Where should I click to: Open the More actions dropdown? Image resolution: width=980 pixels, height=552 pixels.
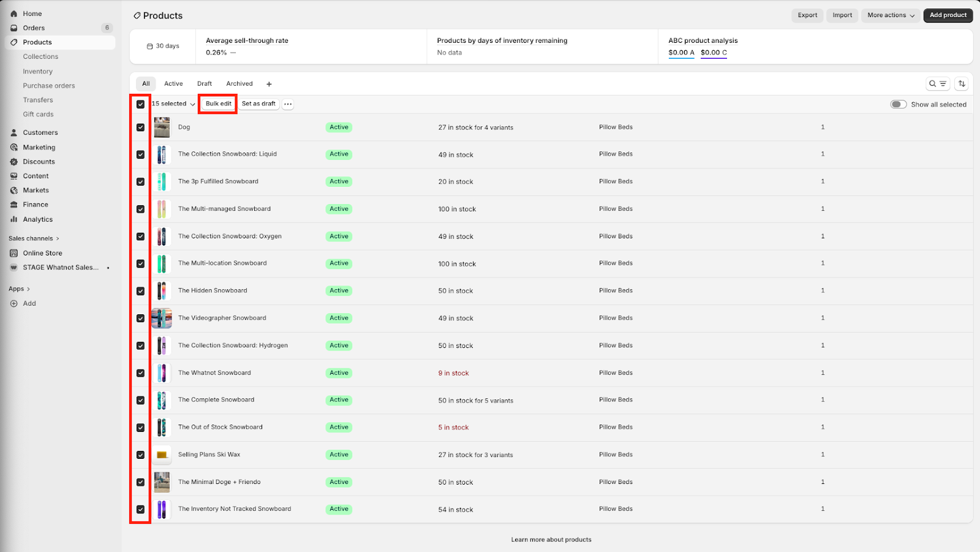[x=891, y=15]
